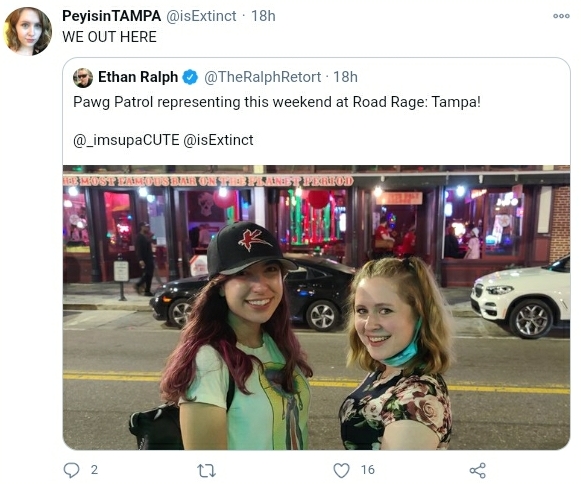Click Ethan Ralph's small avatar
This screenshot has height=484, width=581.
click(83, 77)
